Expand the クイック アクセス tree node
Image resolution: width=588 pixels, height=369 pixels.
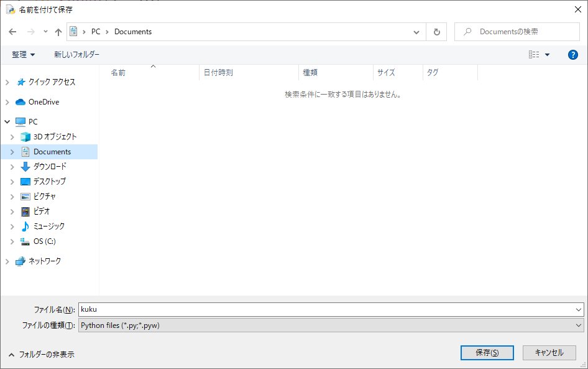(x=7, y=82)
